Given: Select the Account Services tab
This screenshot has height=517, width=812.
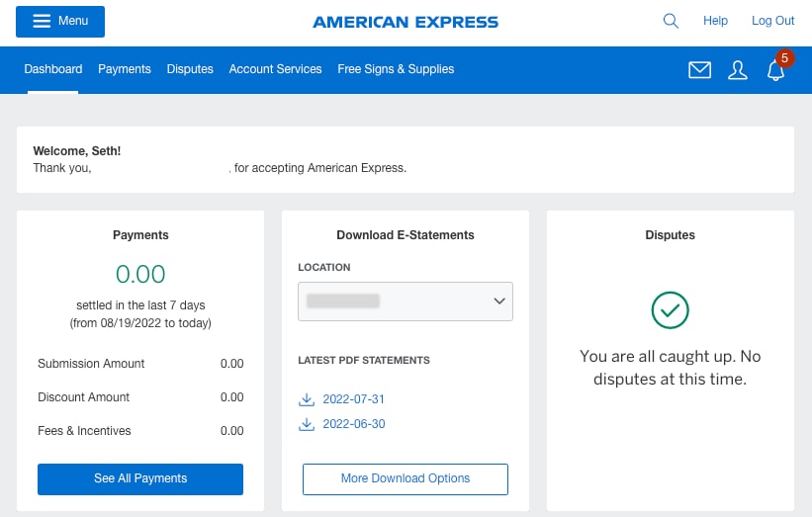Looking at the screenshot, I should (x=275, y=69).
